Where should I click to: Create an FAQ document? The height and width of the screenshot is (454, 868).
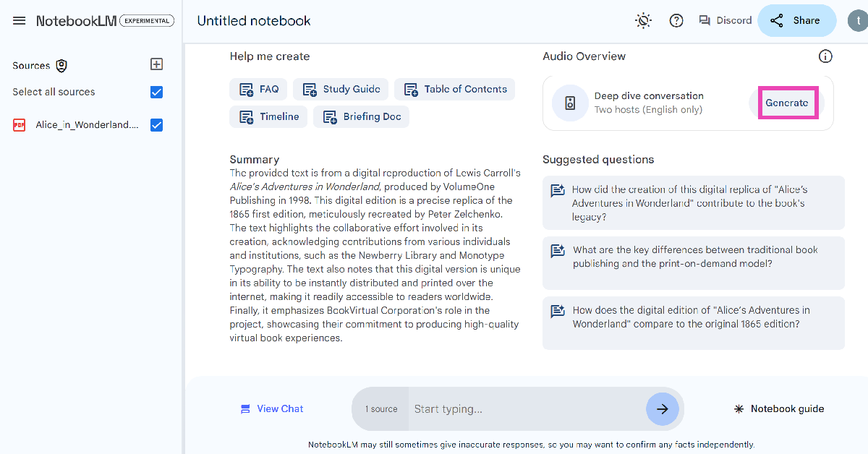point(259,90)
